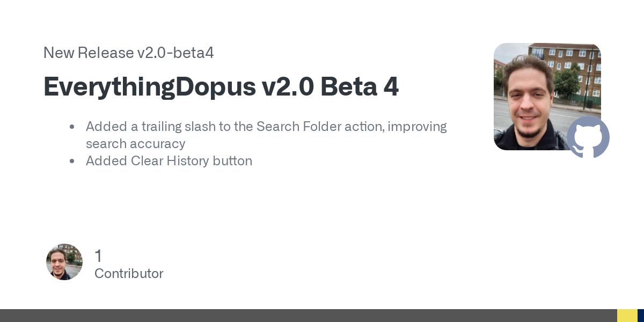Click the dark blue language bar segment
The width and height of the screenshot is (644, 322).
[x=641, y=316]
